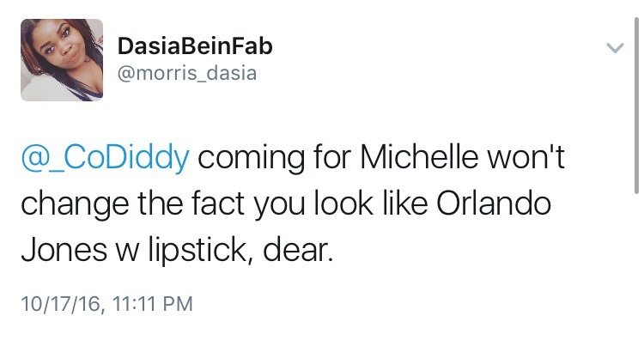Screen dimensions: 644x340
Task: Click the DasiaBeinFab display name
Action: (x=195, y=46)
